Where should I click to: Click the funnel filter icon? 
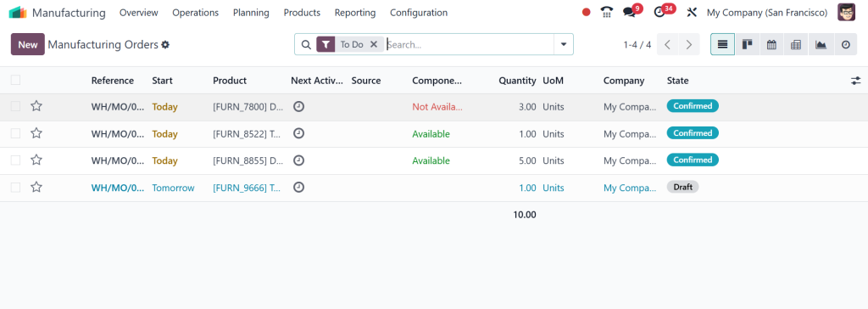coord(325,44)
